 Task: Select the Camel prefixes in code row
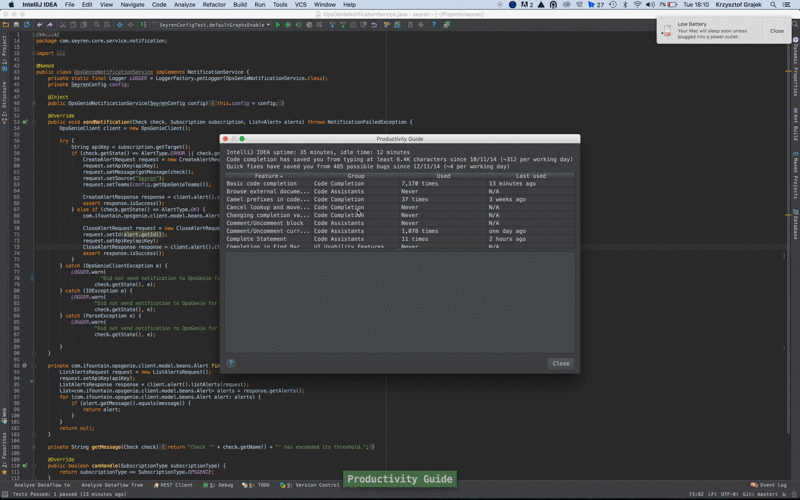click(399, 199)
